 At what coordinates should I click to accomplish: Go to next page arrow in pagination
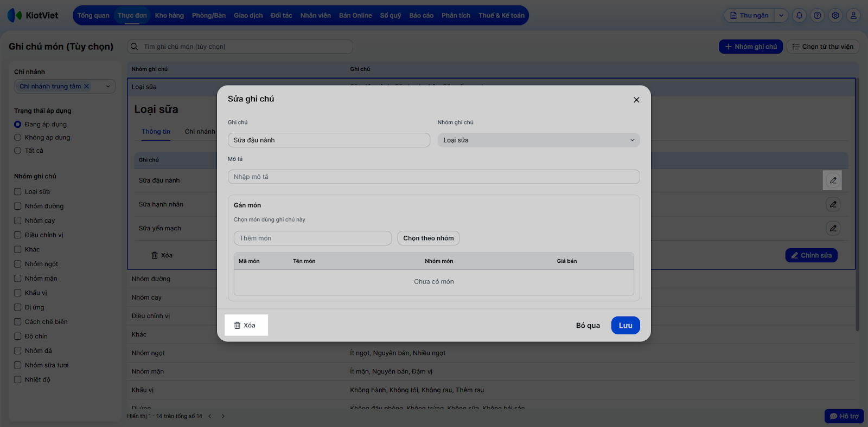click(223, 416)
